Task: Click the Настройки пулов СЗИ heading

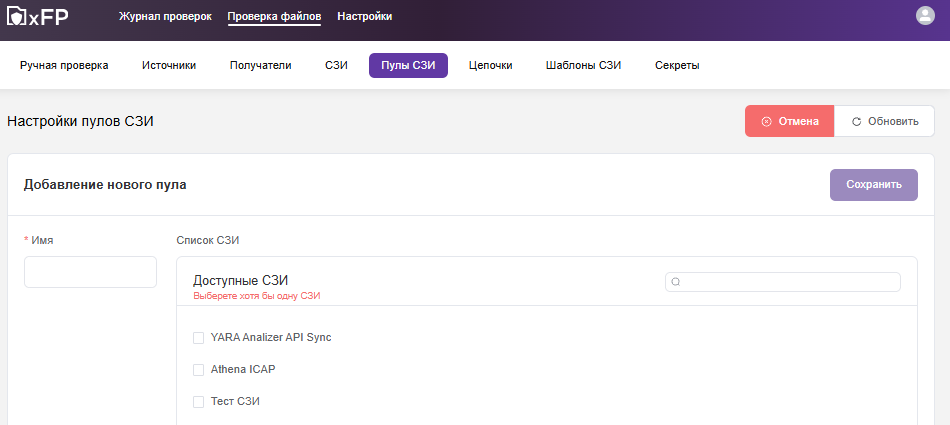Action: (80, 121)
